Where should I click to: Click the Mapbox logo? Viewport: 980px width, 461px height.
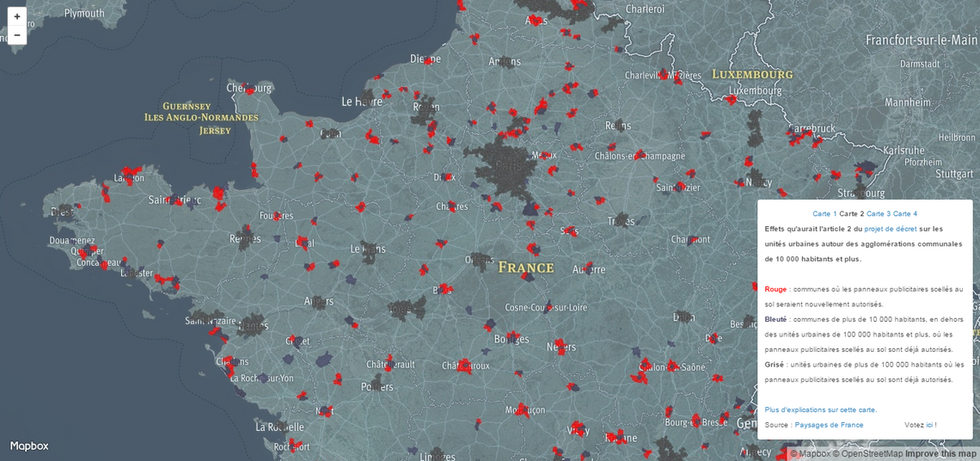point(29,446)
